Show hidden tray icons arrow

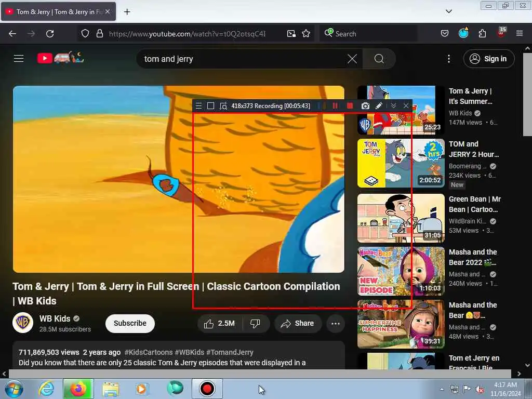[x=442, y=390]
